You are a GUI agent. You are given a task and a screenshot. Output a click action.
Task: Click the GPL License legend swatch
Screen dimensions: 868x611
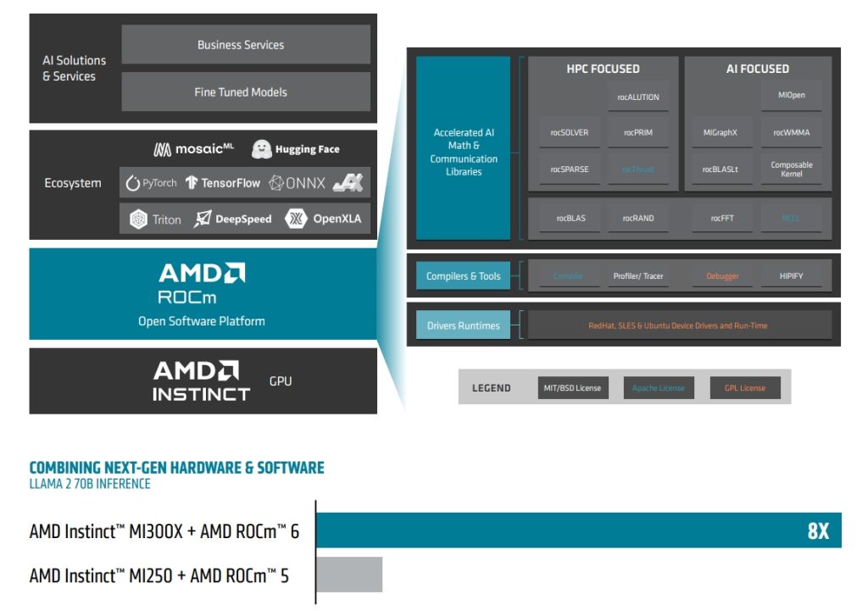(x=744, y=388)
